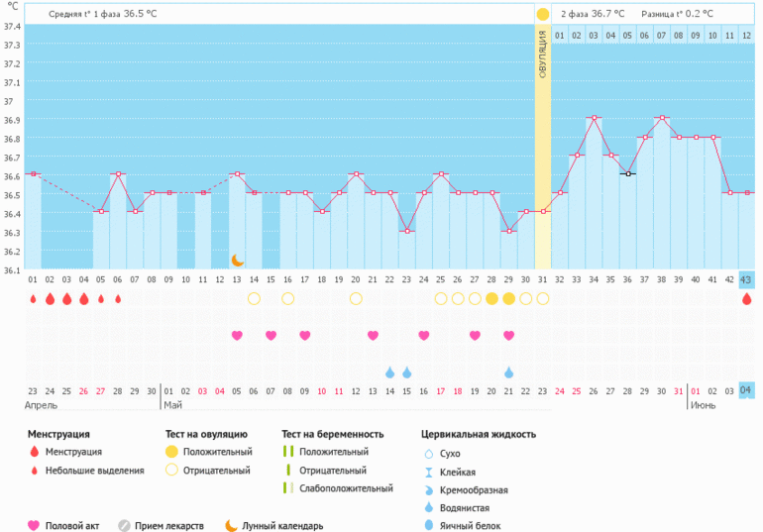This screenshot has width=763, height=532.
Task: Click the highlighted cycle day 43 cell
Action: click(746, 279)
